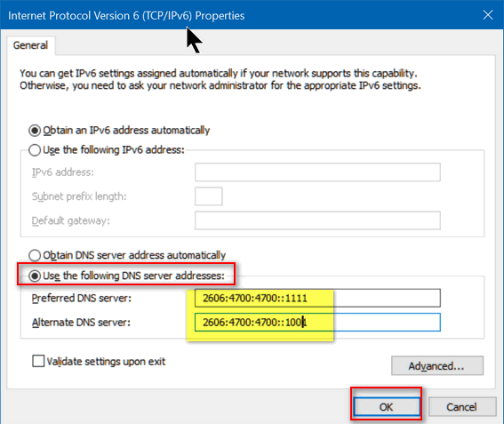
Task: Enable Validate settings upon exit checkbox
Action: (38, 361)
